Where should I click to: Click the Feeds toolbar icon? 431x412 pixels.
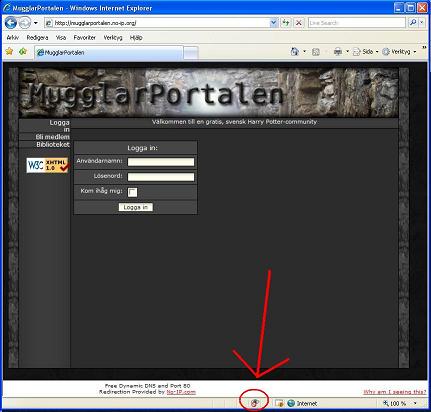[316, 52]
